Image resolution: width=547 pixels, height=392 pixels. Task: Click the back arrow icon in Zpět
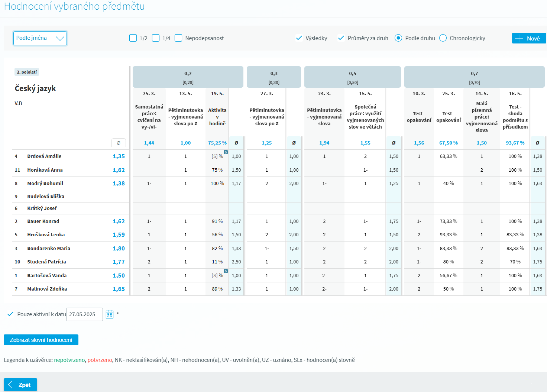[x=10, y=385]
